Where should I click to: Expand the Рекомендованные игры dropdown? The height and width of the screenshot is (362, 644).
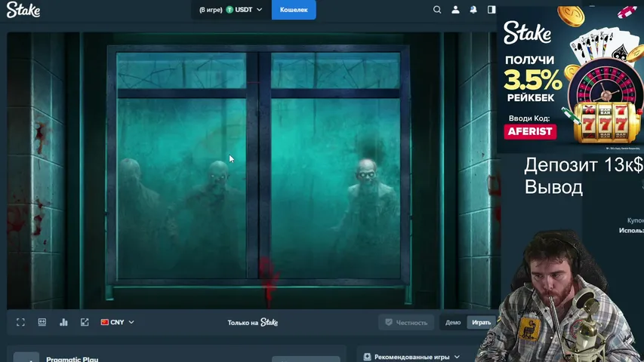[412, 357]
